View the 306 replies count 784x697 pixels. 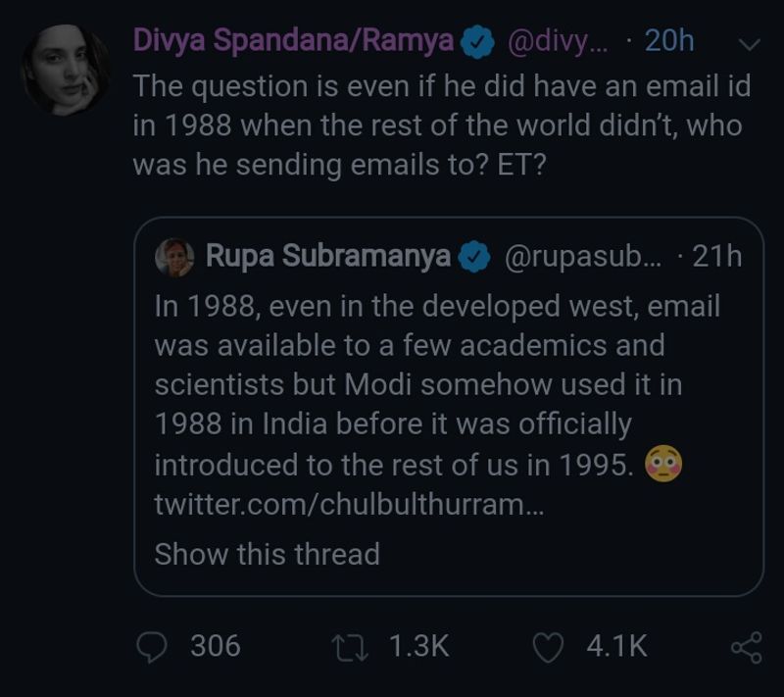215,646
